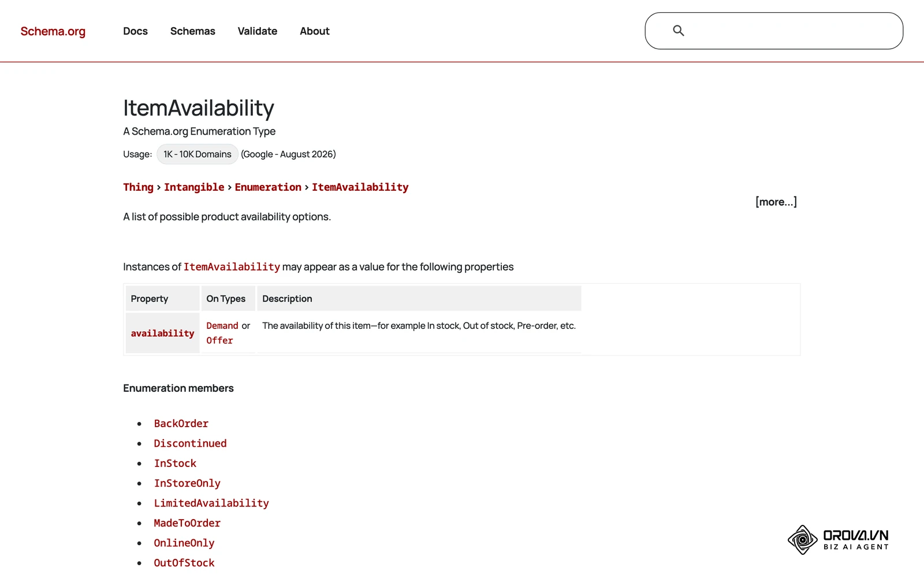The width and height of the screenshot is (924, 578).
Task: Open the Docs menu item
Action: [x=135, y=31]
